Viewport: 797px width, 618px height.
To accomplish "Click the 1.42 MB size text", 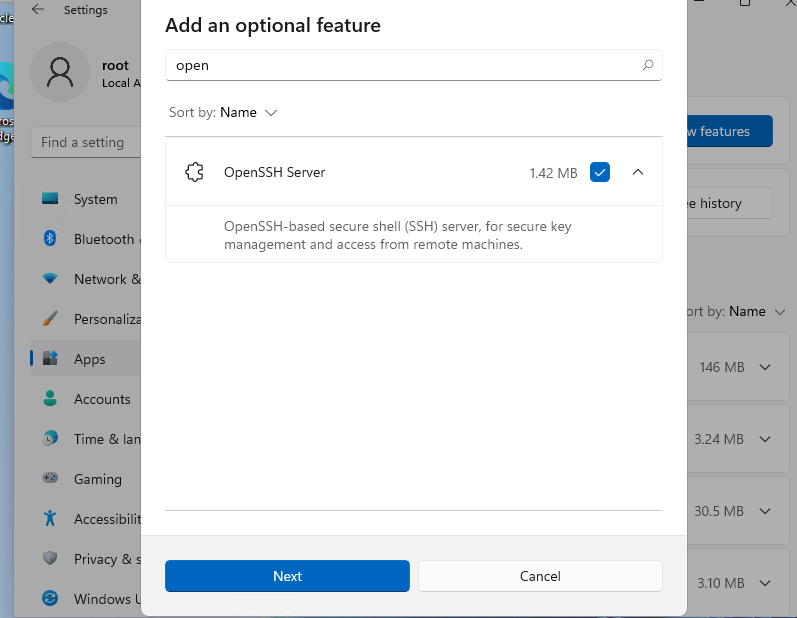I will [553, 173].
